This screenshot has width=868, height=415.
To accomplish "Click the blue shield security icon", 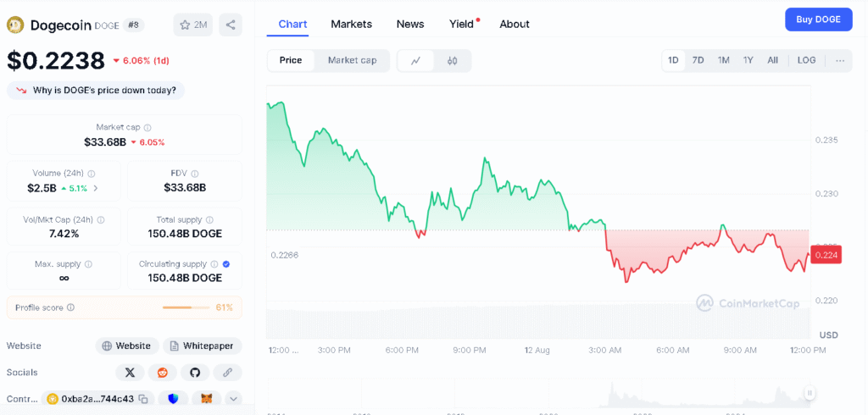I will coord(174,399).
